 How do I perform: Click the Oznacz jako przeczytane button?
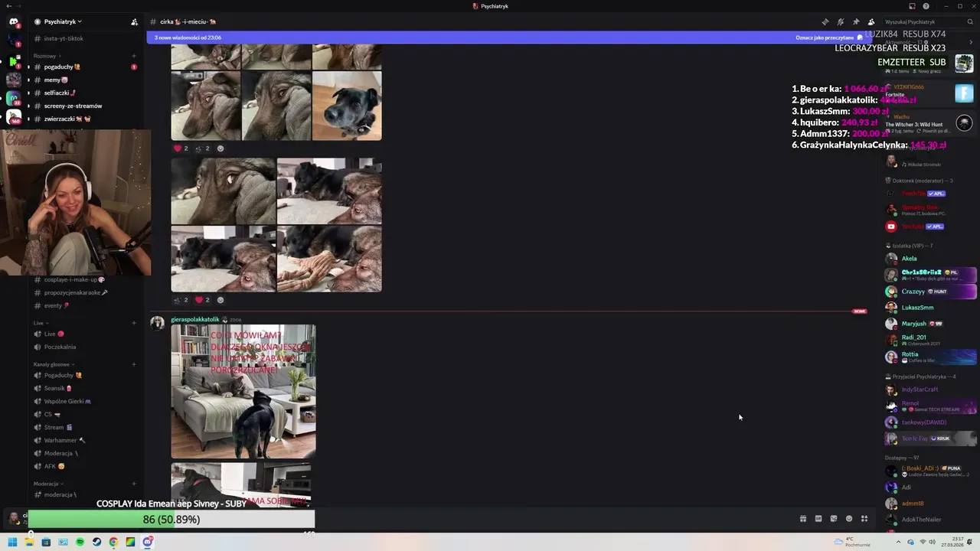(828, 37)
